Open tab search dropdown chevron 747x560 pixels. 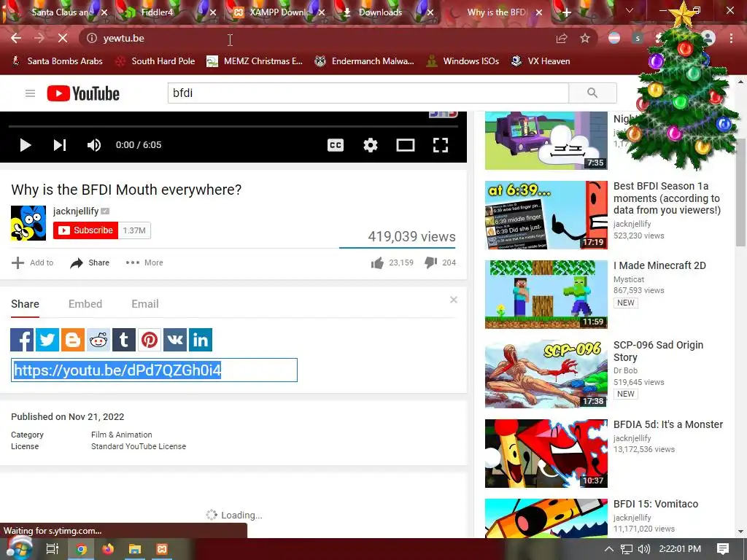(x=630, y=10)
